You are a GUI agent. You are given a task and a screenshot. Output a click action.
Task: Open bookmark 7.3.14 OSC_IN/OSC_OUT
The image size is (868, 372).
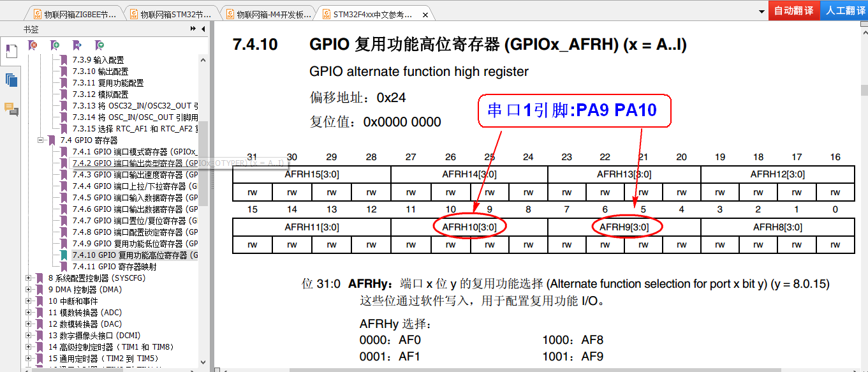coord(135,117)
